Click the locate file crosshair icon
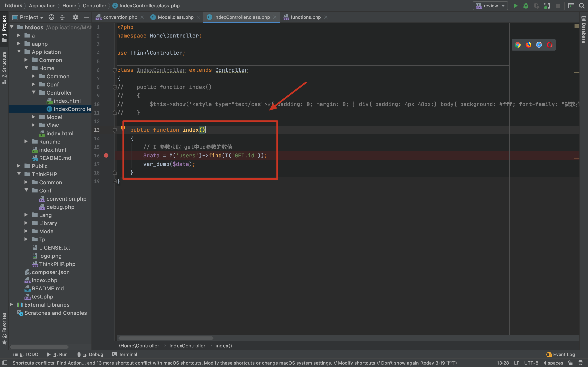Screen dimensions: 588x367 51,17
